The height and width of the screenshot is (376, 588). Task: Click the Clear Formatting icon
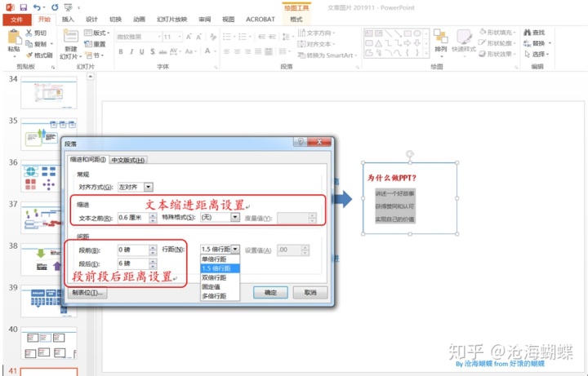tap(213, 37)
